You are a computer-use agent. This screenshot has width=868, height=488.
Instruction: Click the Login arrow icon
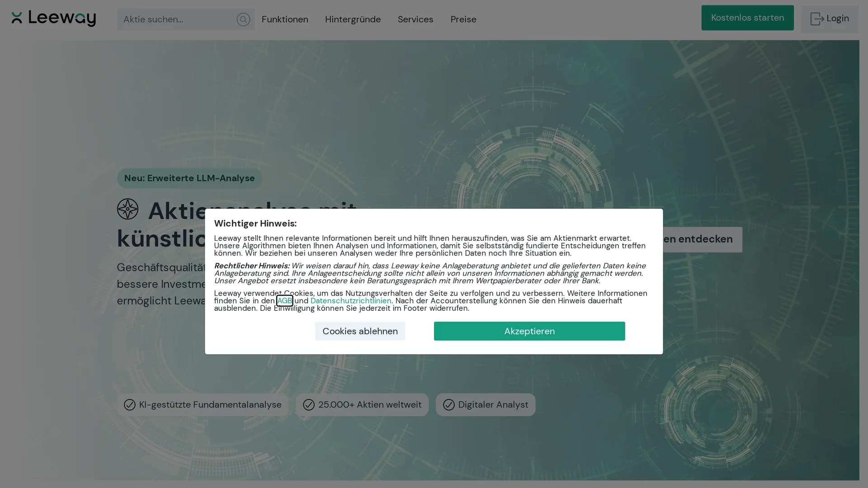(817, 19)
